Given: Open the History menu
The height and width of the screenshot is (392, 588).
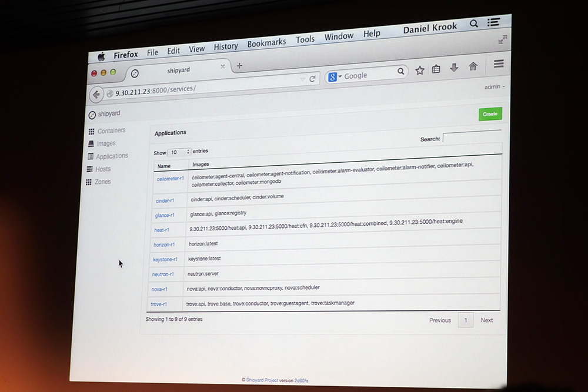Looking at the screenshot, I should 226,46.
